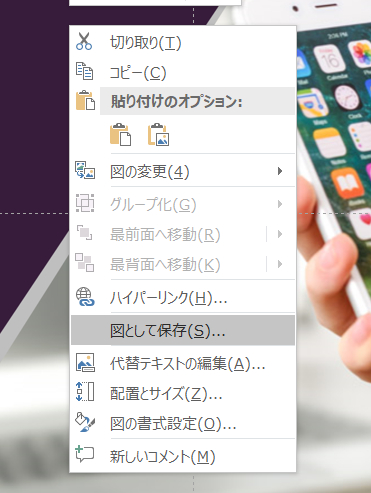This screenshot has width=371, height=493.
Task: Click the scissors Cut icon
Action: point(84,41)
